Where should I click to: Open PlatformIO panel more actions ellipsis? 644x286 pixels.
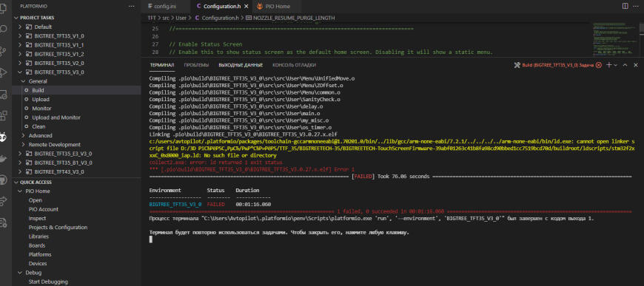click(132, 6)
